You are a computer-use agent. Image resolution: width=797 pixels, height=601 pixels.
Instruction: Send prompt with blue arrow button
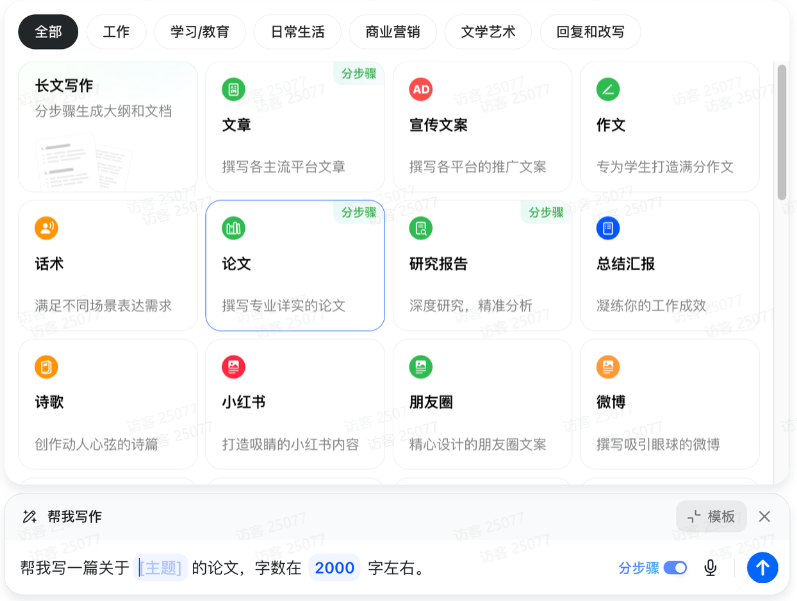coord(762,567)
